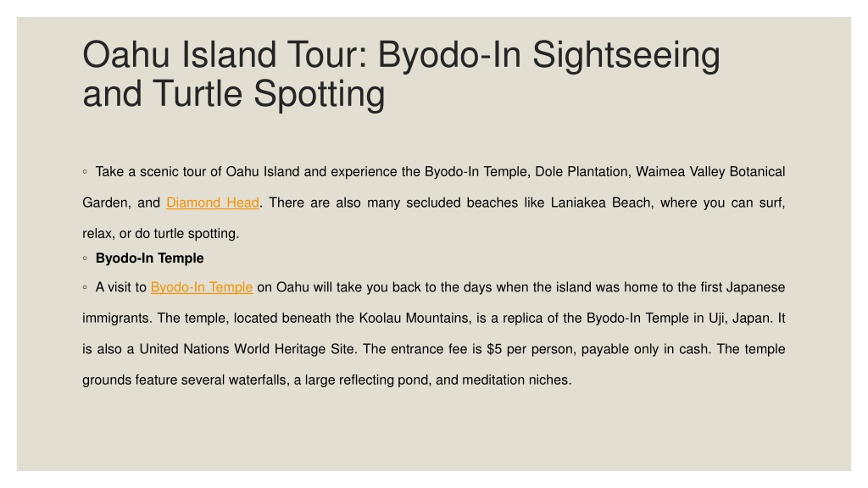Click "Turtle Spotting" in the slide title
The width and height of the screenshot is (868, 488).
(269, 94)
